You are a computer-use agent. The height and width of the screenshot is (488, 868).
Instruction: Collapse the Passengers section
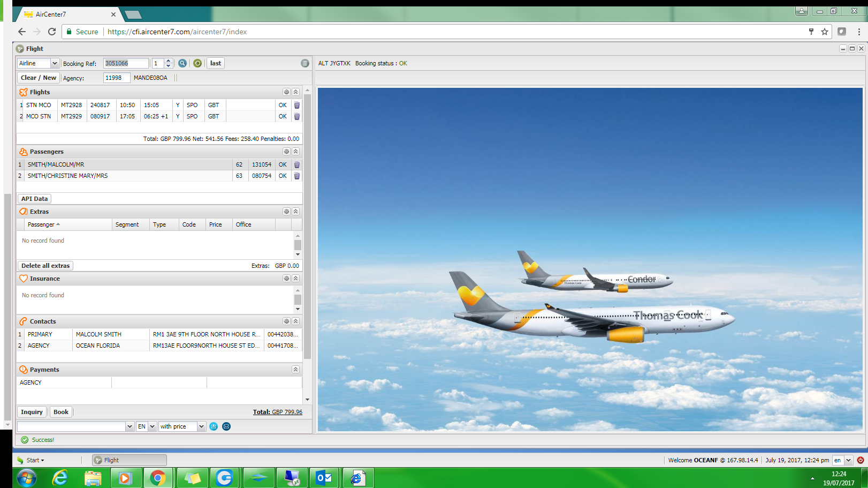[295, 152]
